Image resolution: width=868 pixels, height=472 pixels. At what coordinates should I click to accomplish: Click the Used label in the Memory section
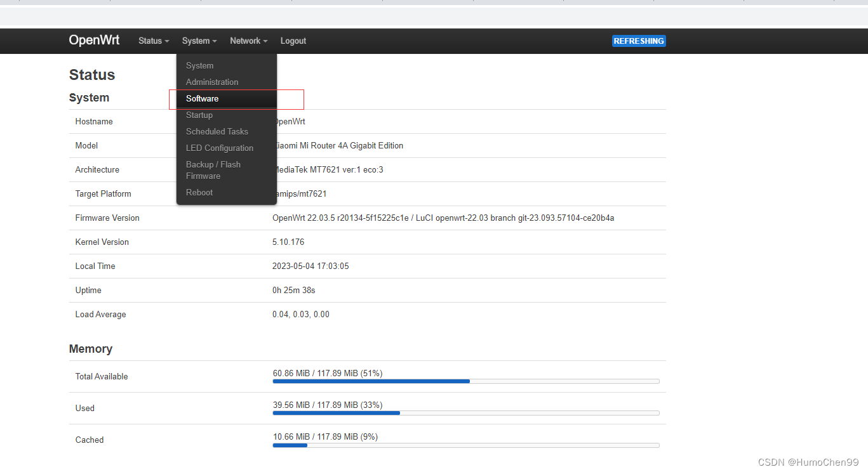point(85,408)
